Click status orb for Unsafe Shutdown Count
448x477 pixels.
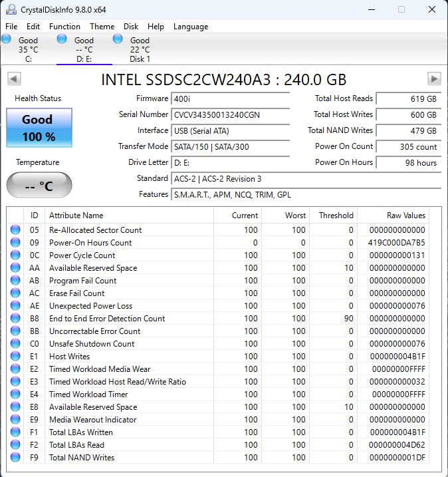[15, 343]
